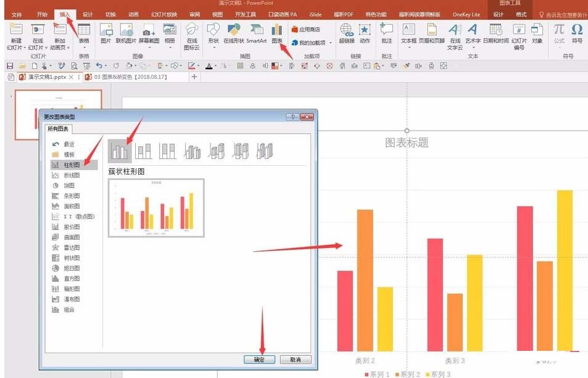Insert a 文本框 text box
The height and width of the screenshot is (378, 588).
point(410,34)
